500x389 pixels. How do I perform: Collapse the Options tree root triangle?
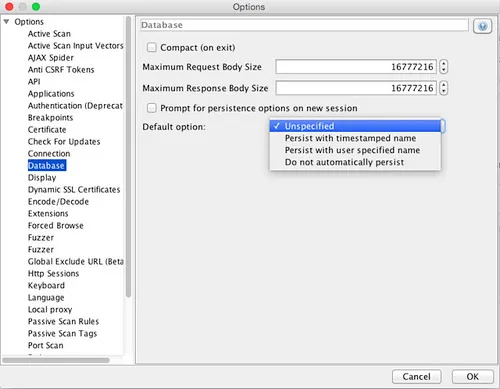point(6,22)
